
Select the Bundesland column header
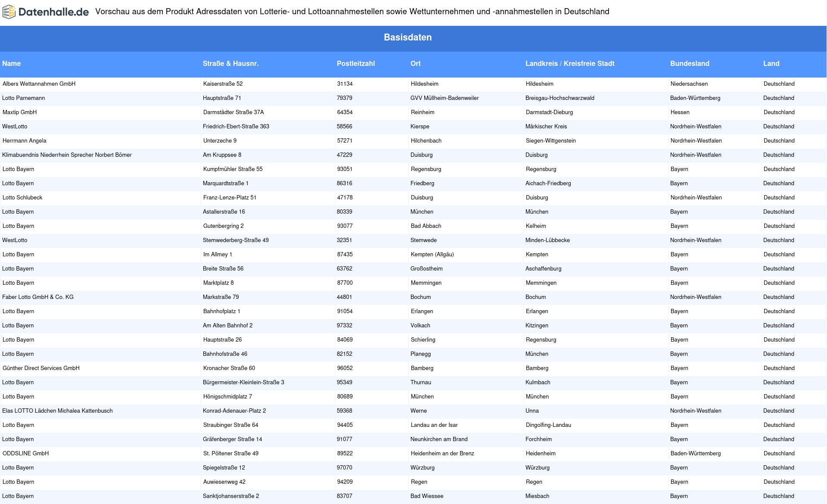pos(690,64)
